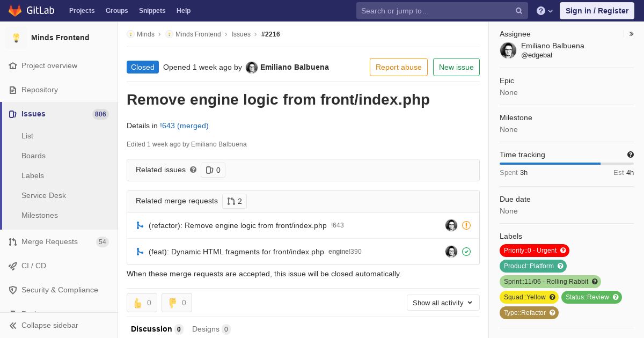
Task: Click the Sprint Rolling Rabbit label help icon
Action: [x=595, y=282]
